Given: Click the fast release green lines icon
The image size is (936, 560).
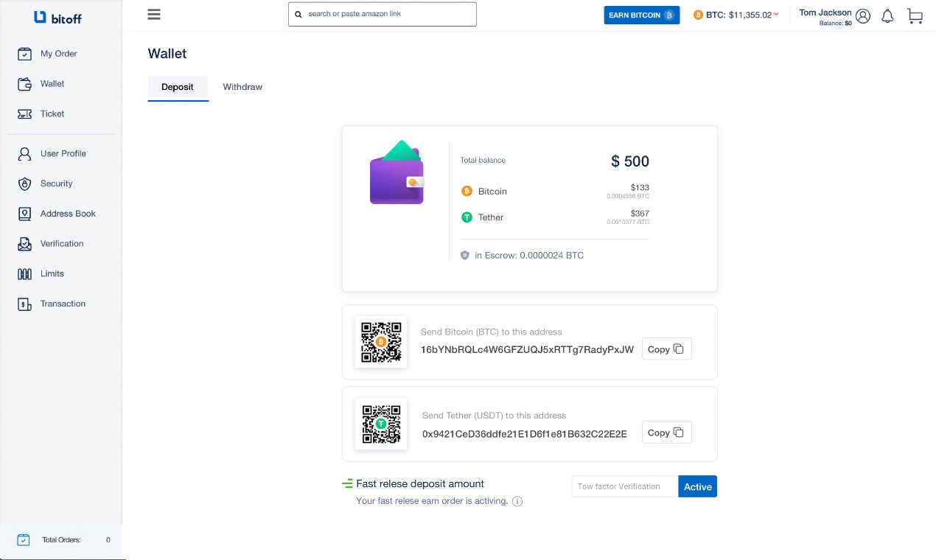Looking at the screenshot, I should coord(347,484).
